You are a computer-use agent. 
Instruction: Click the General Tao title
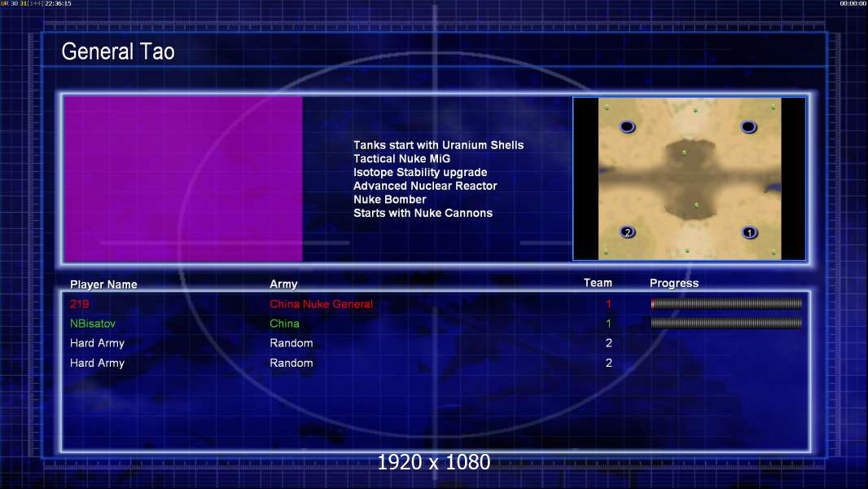118,51
